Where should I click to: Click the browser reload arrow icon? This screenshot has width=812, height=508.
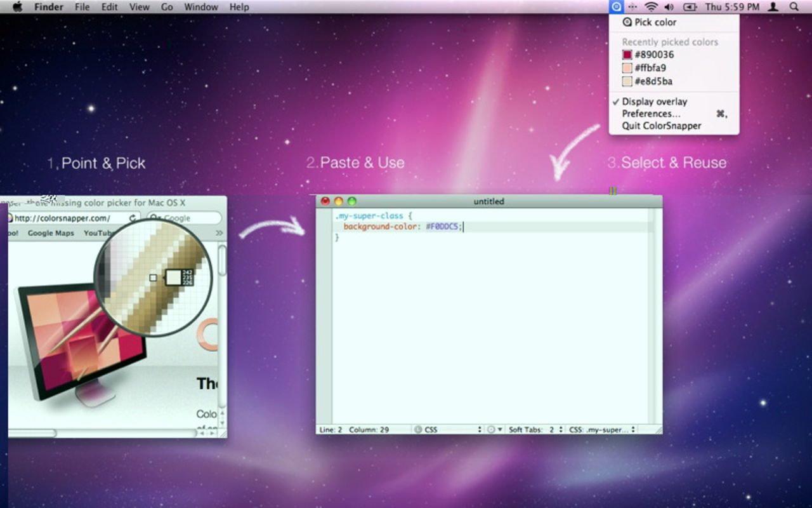tap(133, 218)
